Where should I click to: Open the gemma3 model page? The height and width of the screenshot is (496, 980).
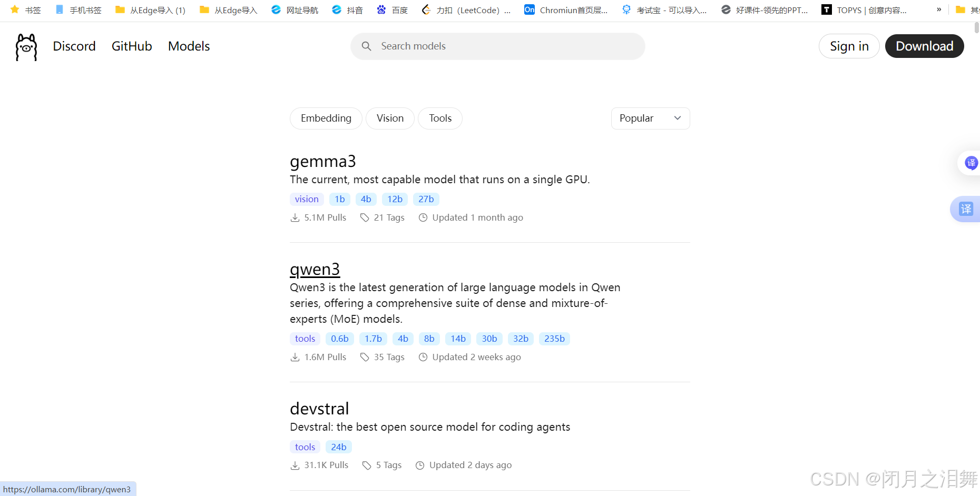(x=323, y=161)
